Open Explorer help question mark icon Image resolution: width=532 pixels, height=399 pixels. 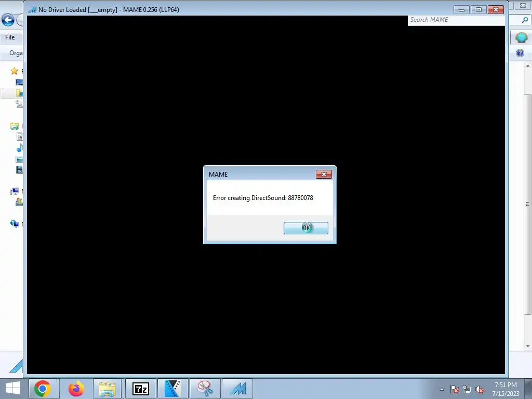pos(520,53)
